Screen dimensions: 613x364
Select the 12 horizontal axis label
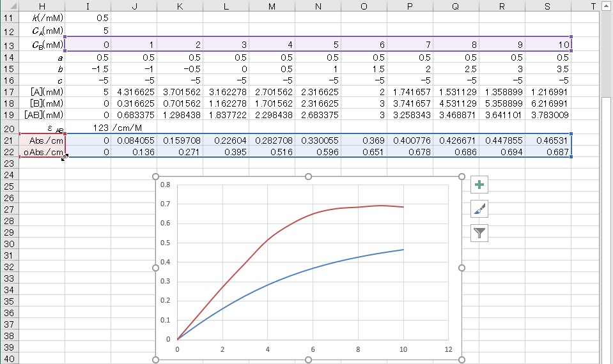point(448,349)
